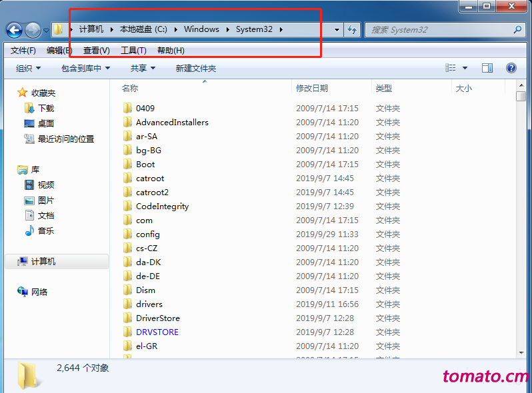Sort by the 大小 column header
This screenshot has height=393, width=532.
[x=464, y=88]
